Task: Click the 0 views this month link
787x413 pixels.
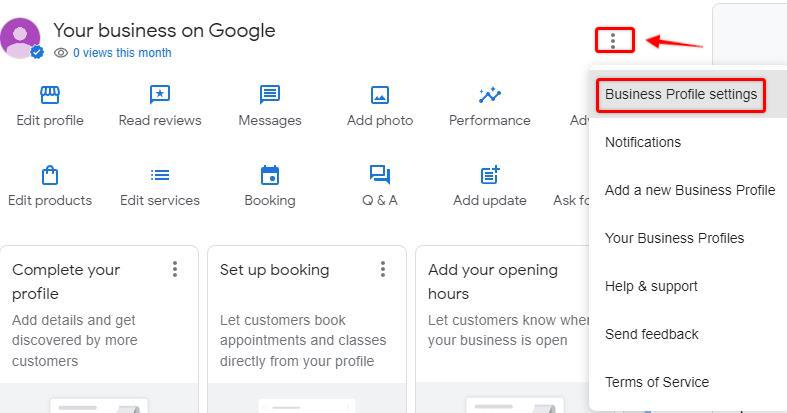Action: click(121, 53)
